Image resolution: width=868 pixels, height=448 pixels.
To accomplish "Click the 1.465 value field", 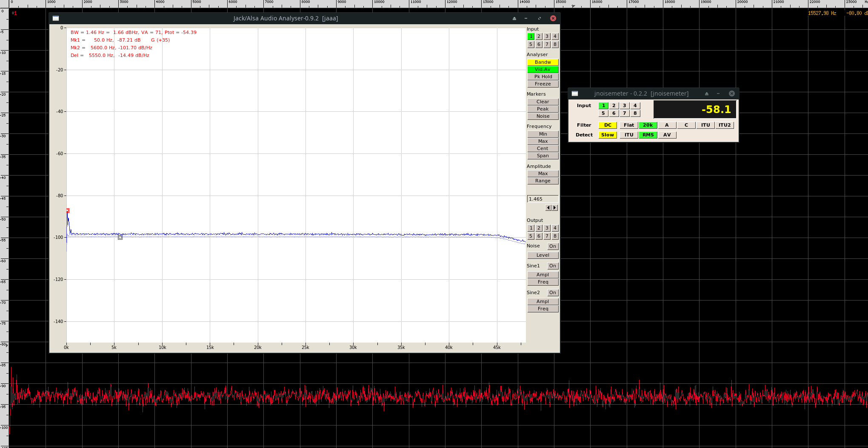I will click(542, 199).
